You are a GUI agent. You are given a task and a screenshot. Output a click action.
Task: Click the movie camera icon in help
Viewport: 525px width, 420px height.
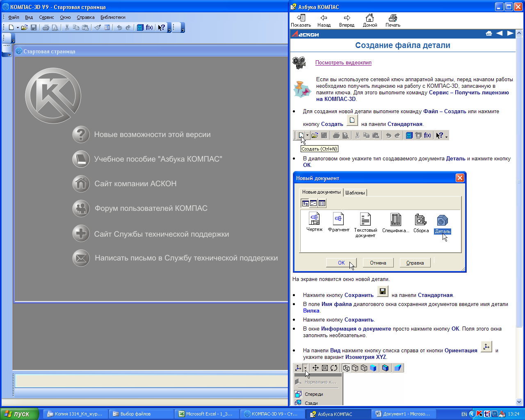coord(299,62)
